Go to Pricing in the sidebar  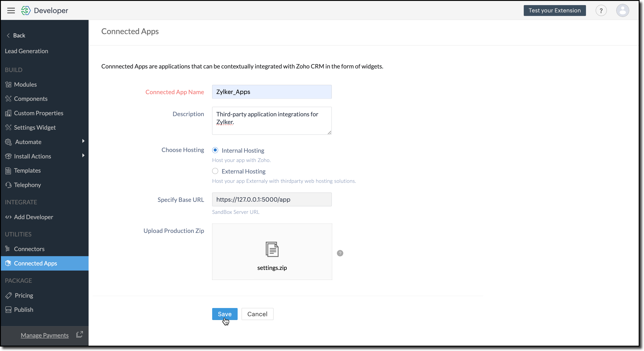(24, 295)
